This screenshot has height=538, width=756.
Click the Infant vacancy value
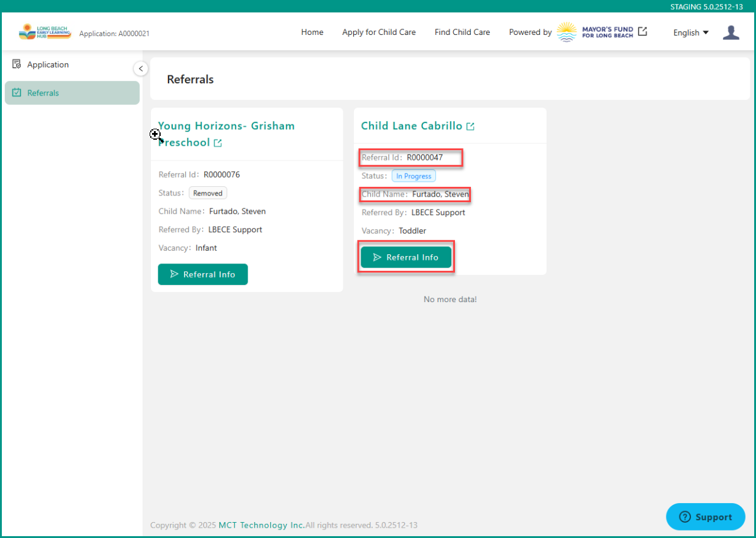coord(206,248)
